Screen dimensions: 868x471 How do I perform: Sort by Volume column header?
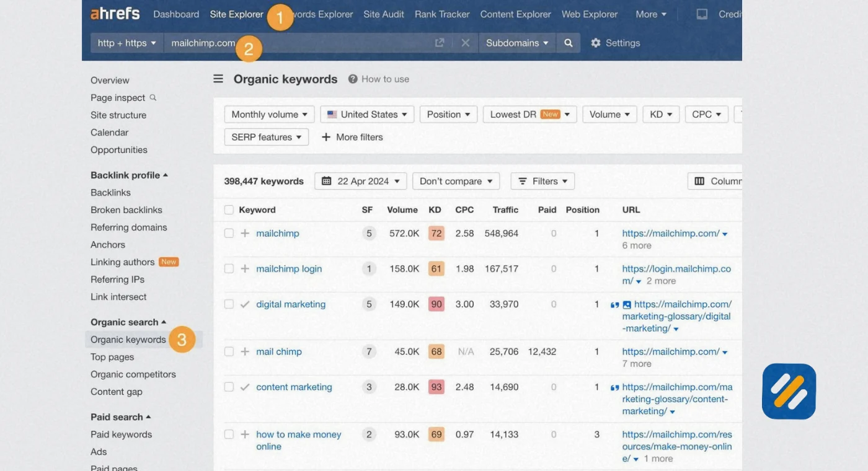402,210
